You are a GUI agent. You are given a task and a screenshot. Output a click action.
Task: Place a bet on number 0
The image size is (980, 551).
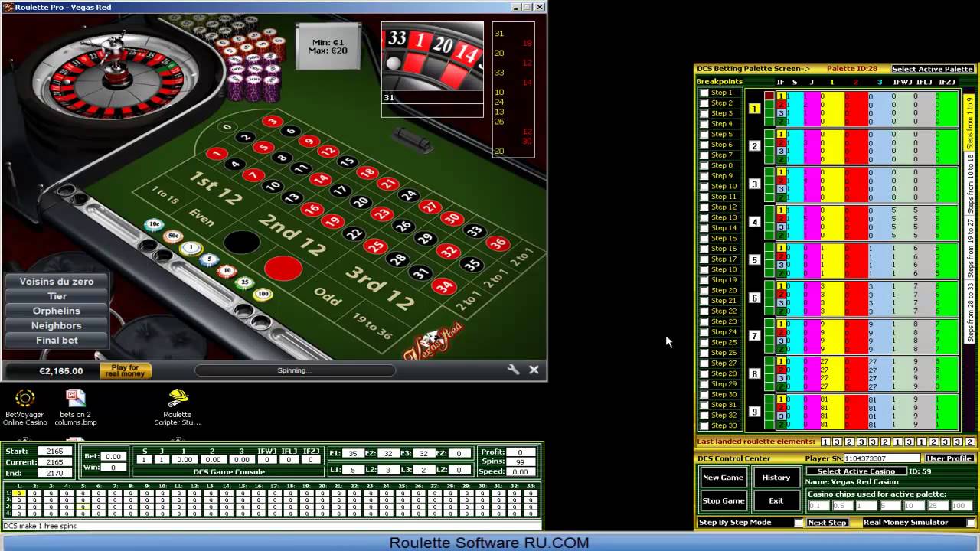point(227,127)
